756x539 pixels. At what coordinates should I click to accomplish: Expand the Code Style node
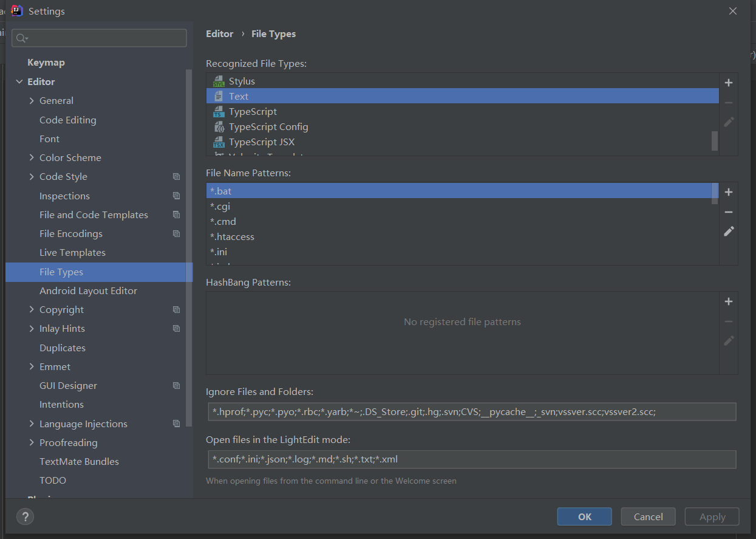tap(32, 177)
